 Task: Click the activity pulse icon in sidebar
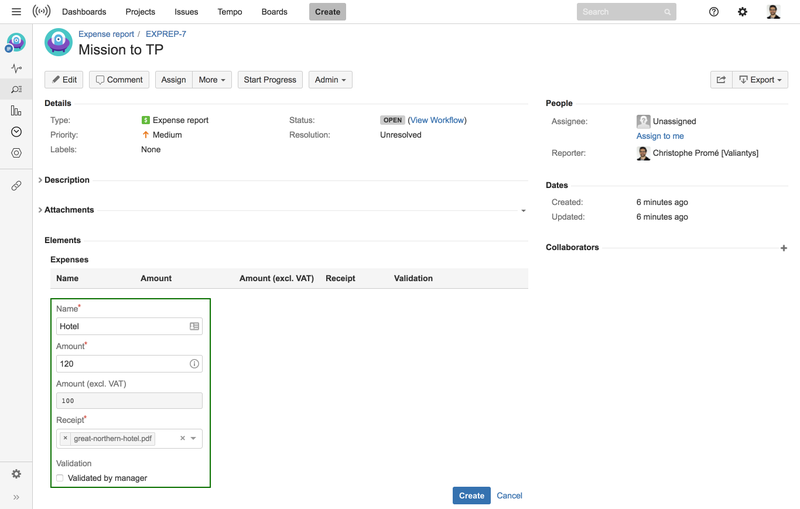16,68
